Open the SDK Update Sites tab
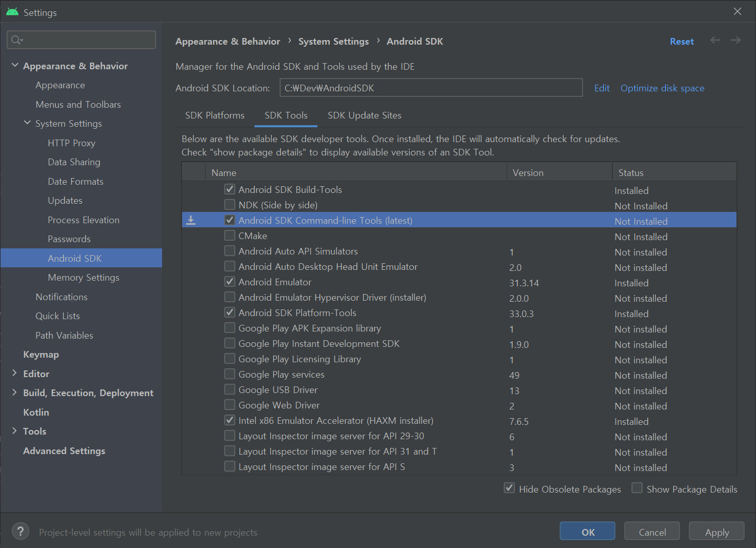 (365, 115)
